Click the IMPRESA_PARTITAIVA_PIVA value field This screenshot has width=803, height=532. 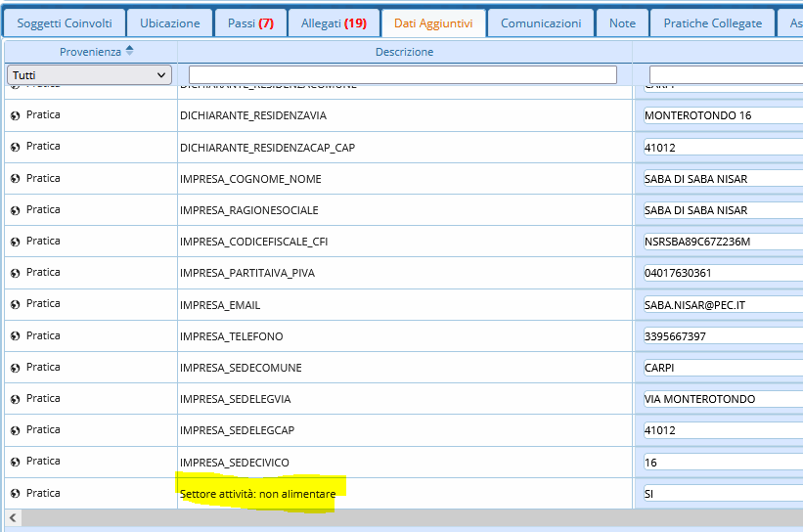pos(722,273)
